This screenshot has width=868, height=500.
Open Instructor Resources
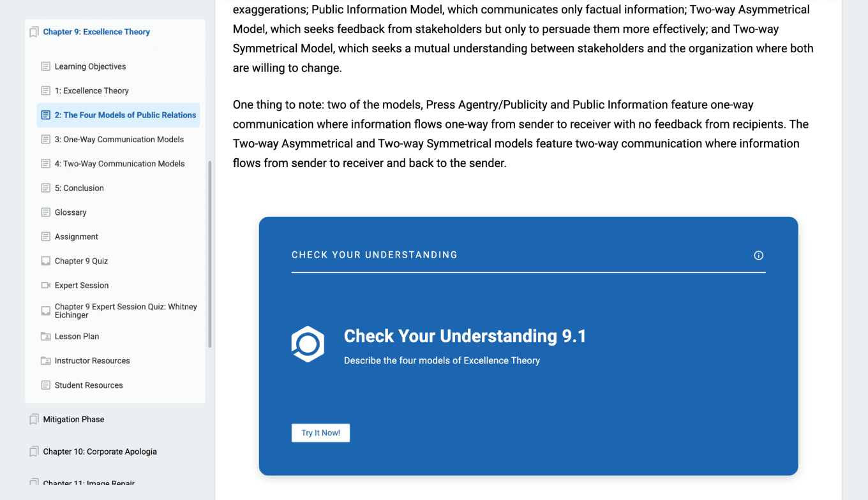click(92, 360)
